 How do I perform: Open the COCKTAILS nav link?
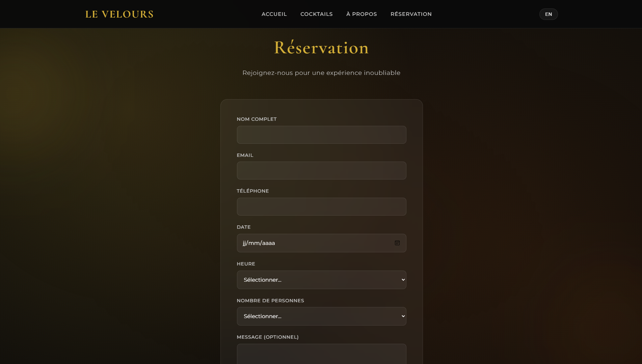(x=316, y=14)
